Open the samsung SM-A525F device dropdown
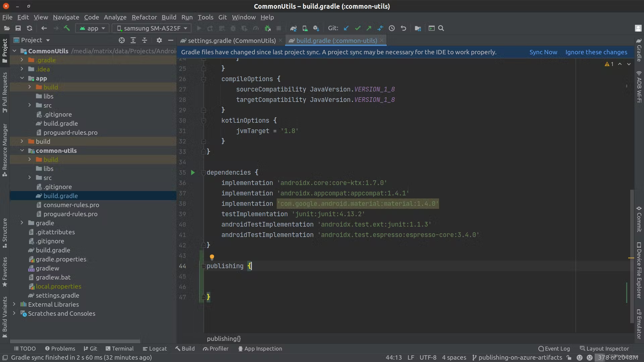 (152, 28)
